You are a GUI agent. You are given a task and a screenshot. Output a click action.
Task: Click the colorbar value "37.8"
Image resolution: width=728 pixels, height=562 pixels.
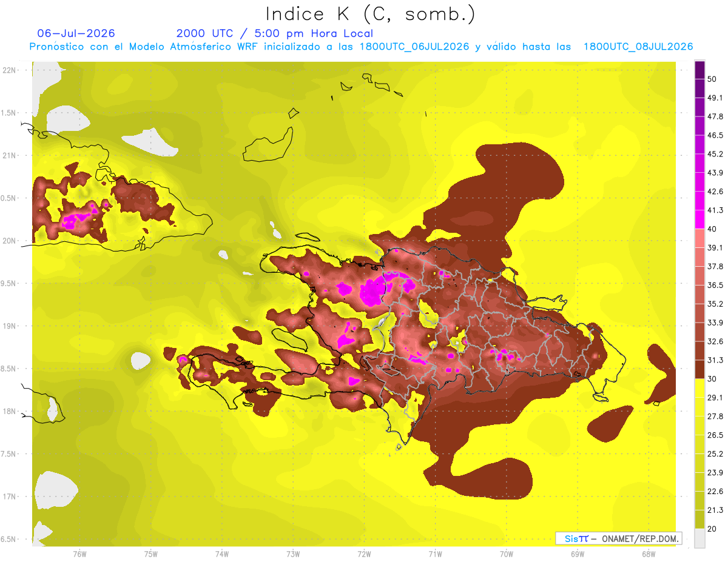pyautogui.click(x=715, y=267)
